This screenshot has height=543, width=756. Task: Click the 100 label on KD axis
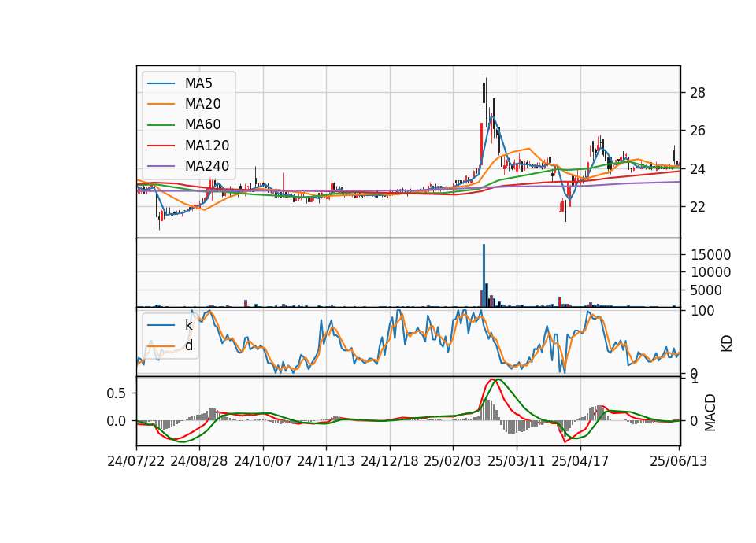pos(702,311)
